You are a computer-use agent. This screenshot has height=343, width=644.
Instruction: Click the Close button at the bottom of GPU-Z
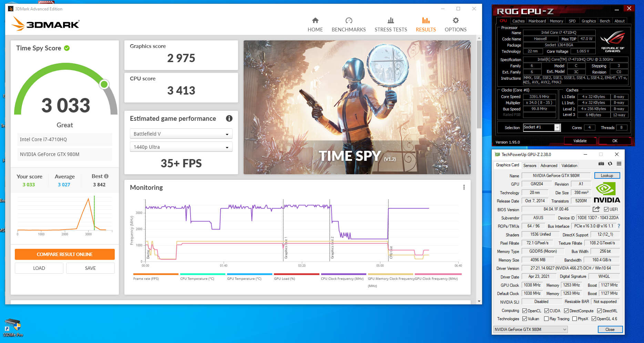tap(610, 330)
